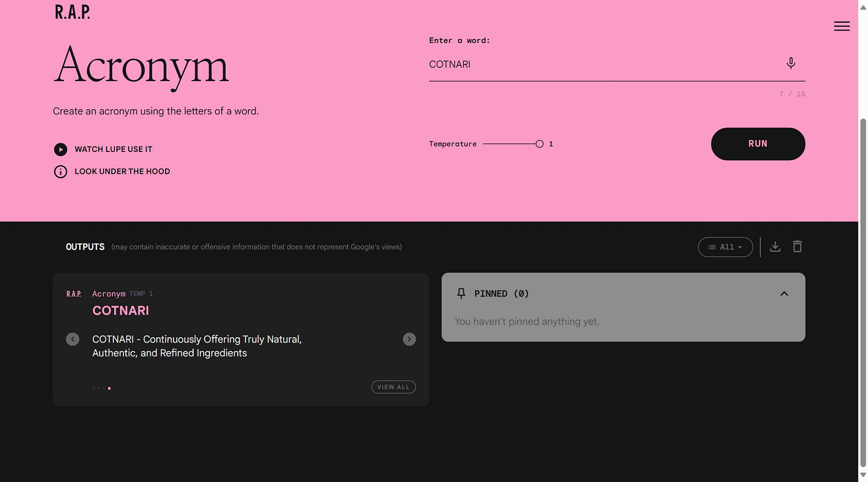The image size is (868, 482).
Task: Click the play icon beside Watch Lupe Use It
Action: (60, 150)
